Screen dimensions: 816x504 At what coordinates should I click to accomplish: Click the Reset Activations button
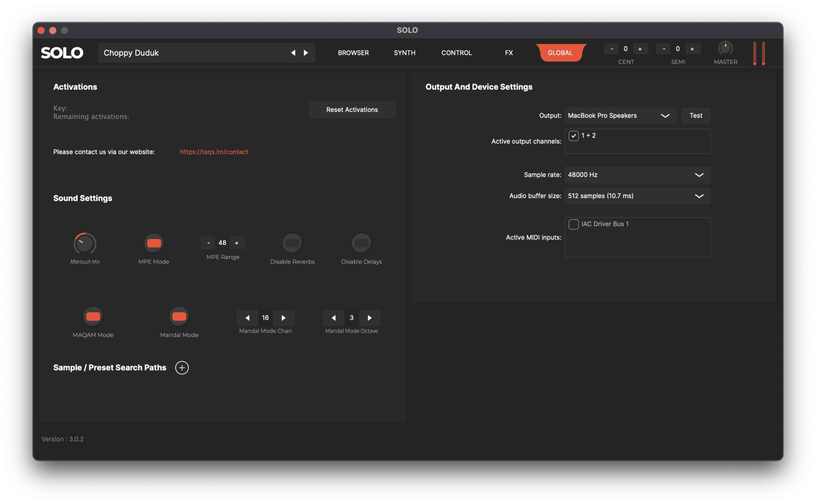point(352,110)
